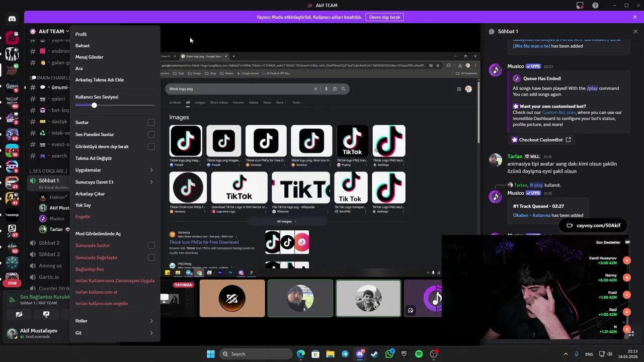Open inbox icon in Discord title bar
This screenshot has width=644, height=362.
click(x=580, y=6)
